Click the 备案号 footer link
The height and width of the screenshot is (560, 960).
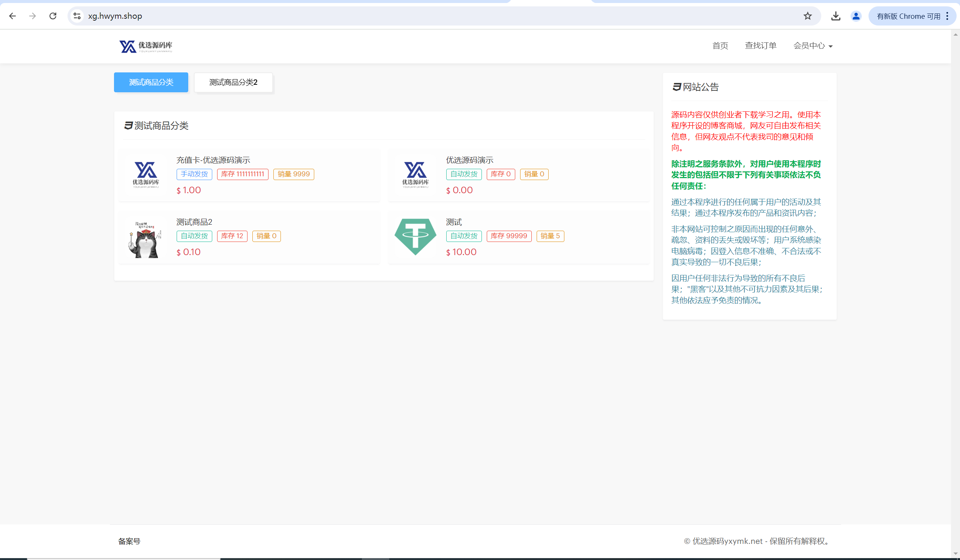[129, 541]
